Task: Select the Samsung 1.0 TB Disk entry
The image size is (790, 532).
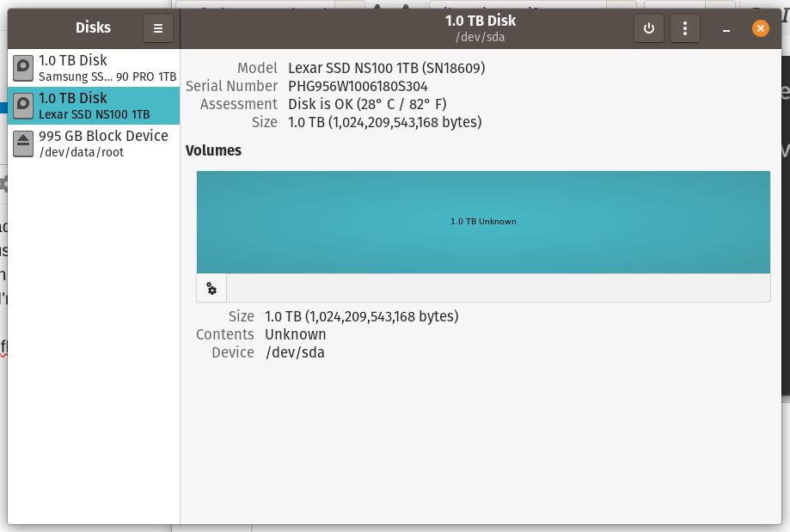Action: pyautogui.click(x=94, y=68)
